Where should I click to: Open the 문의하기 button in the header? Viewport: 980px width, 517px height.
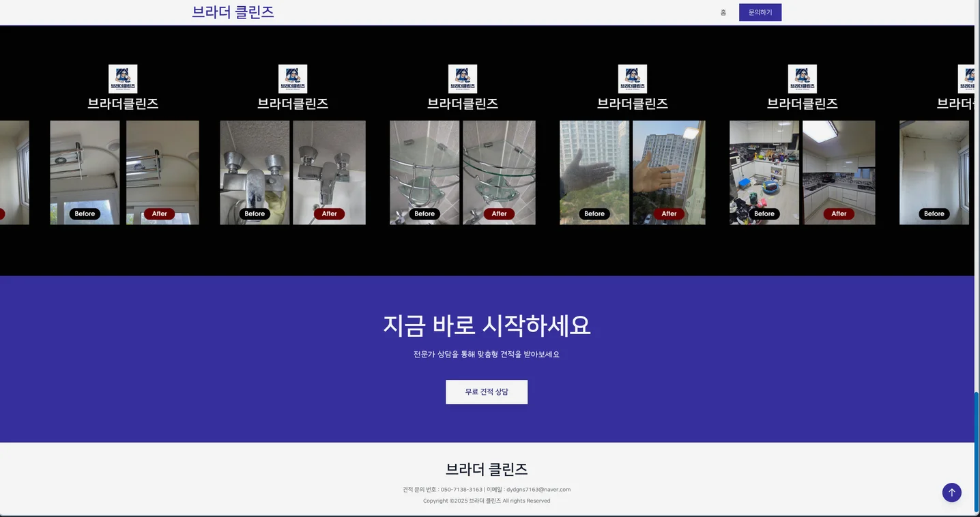click(760, 12)
